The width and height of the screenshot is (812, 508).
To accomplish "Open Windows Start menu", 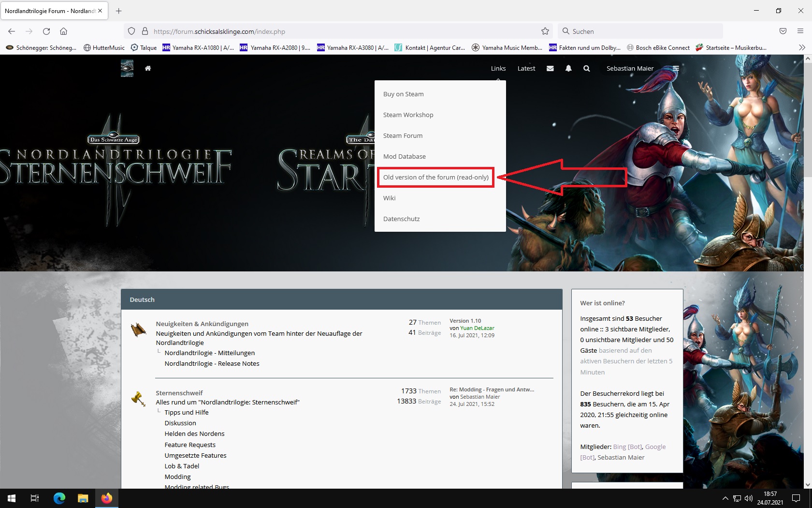I will [x=12, y=498].
